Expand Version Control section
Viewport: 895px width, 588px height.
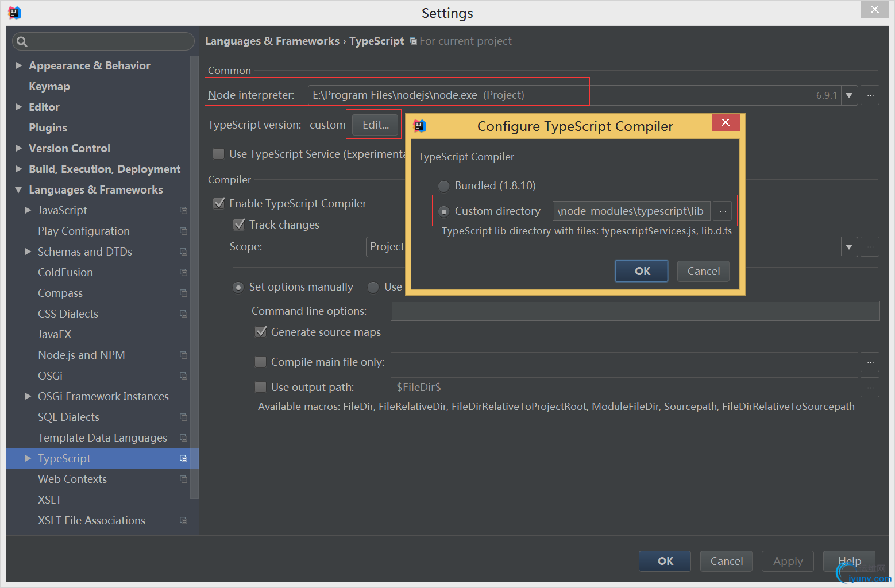[x=18, y=148]
